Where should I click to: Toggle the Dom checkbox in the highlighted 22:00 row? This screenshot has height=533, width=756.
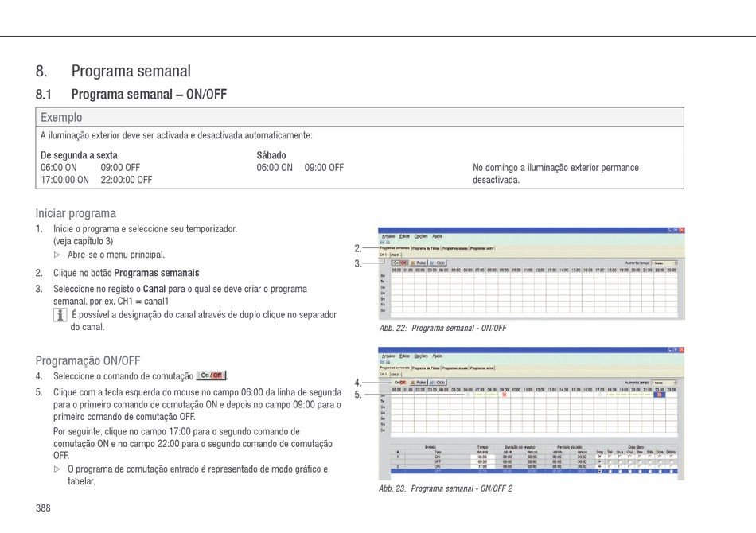[660, 471]
